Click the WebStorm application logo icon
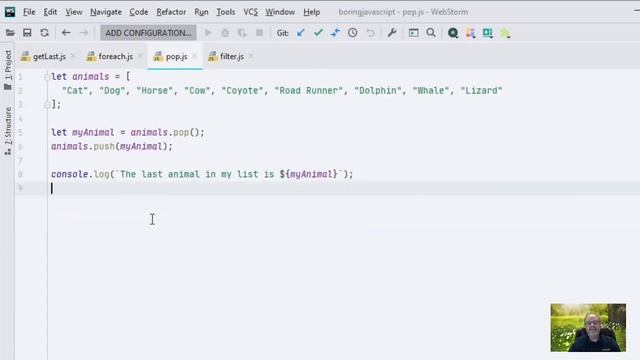Screen dimensions: 640x360 [10, 12]
